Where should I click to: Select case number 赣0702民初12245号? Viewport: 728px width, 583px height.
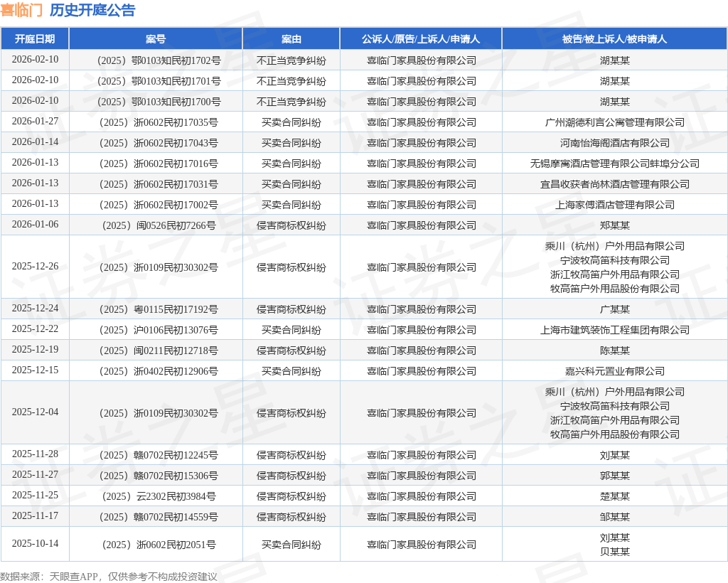[x=159, y=455]
